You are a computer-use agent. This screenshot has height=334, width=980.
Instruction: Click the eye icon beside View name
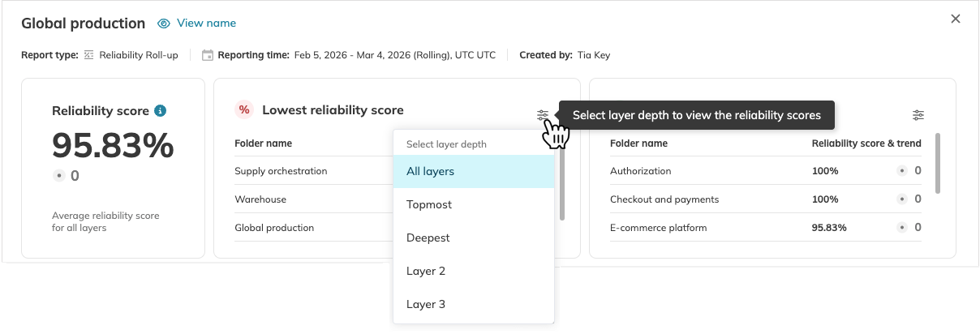[164, 24]
